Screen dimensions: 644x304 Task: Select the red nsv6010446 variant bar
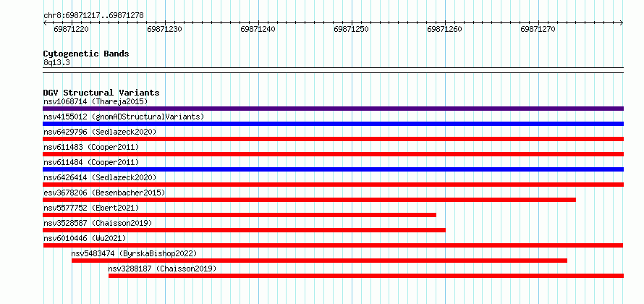(333, 245)
